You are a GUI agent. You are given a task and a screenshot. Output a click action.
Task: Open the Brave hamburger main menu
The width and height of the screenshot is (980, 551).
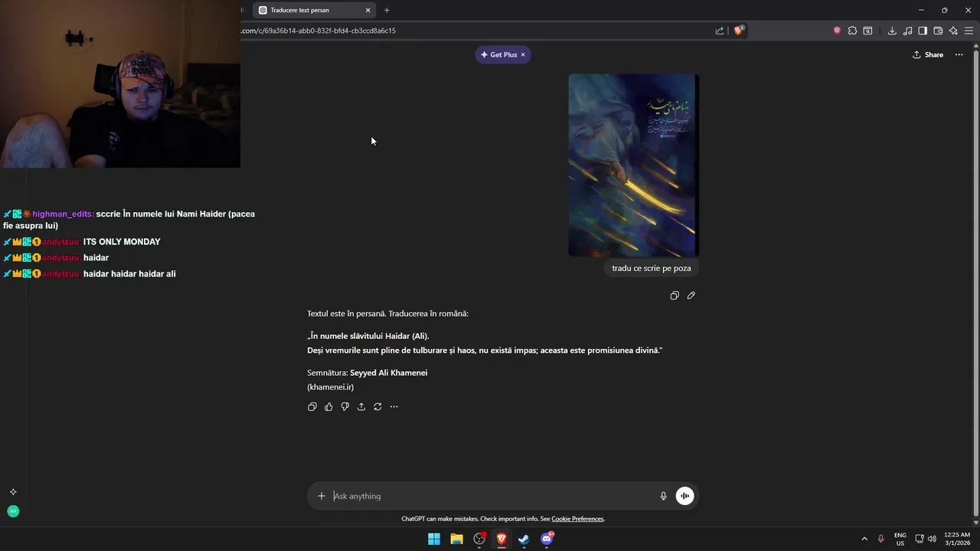point(969,31)
